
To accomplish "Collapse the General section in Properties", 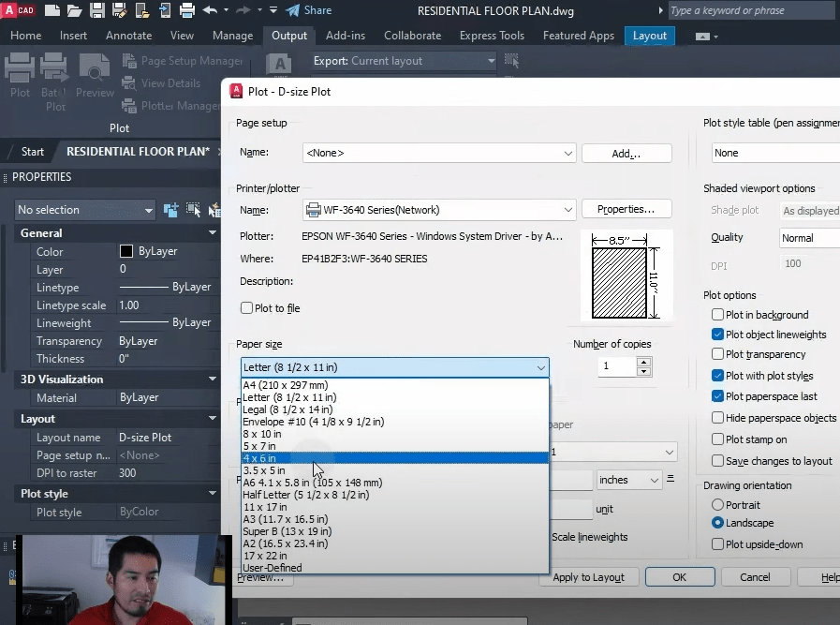I will pos(212,232).
